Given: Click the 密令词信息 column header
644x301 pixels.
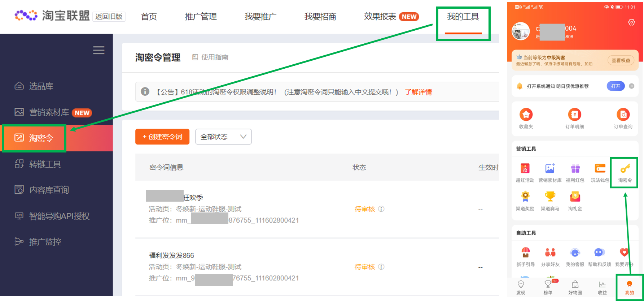Looking at the screenshot, I should coord(166,167).
